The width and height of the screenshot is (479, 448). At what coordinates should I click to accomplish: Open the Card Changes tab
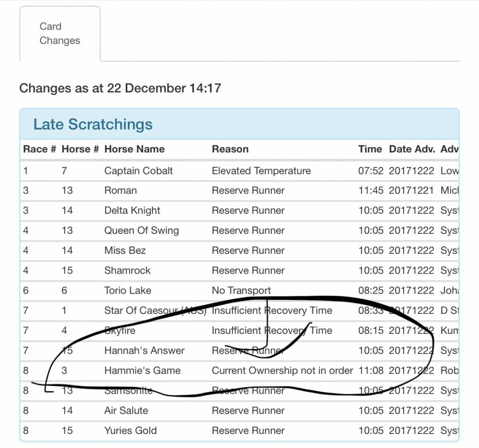(x=60, y=34)
